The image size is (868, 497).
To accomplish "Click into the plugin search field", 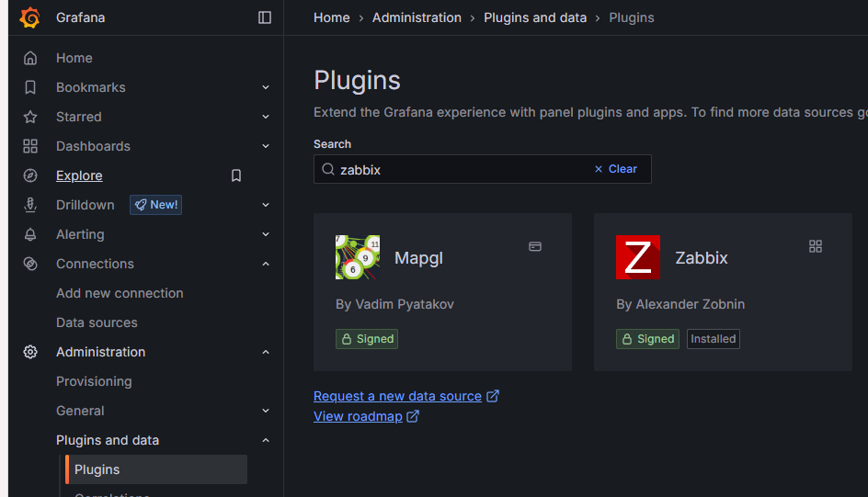I will click(482, 169).
